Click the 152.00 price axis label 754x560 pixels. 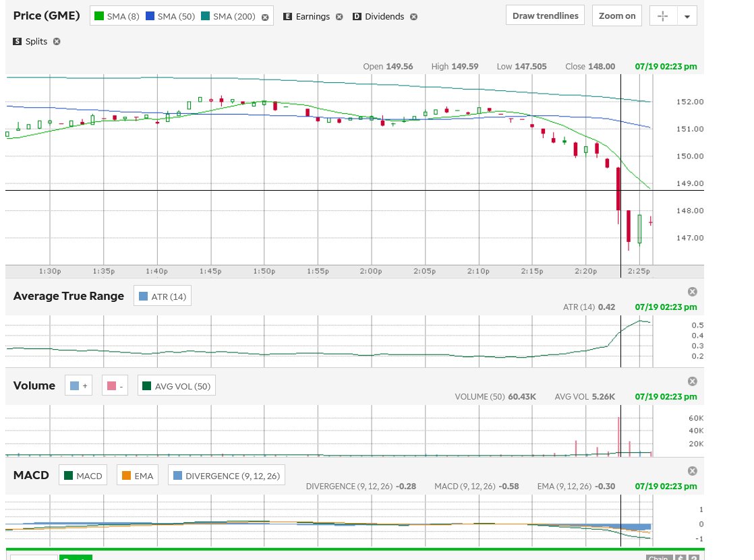[690, 102]
